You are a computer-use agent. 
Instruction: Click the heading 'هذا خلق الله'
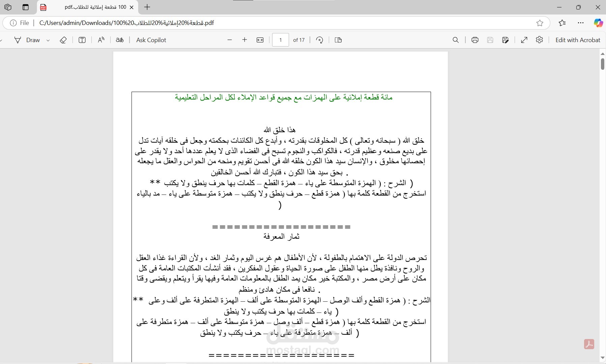point(280,130)
